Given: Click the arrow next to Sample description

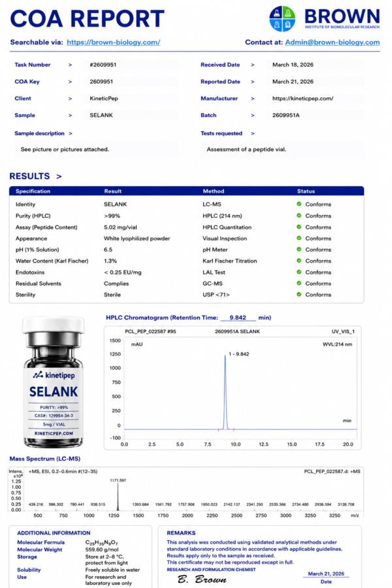Looking at the screenshot, I should point(71,133).
